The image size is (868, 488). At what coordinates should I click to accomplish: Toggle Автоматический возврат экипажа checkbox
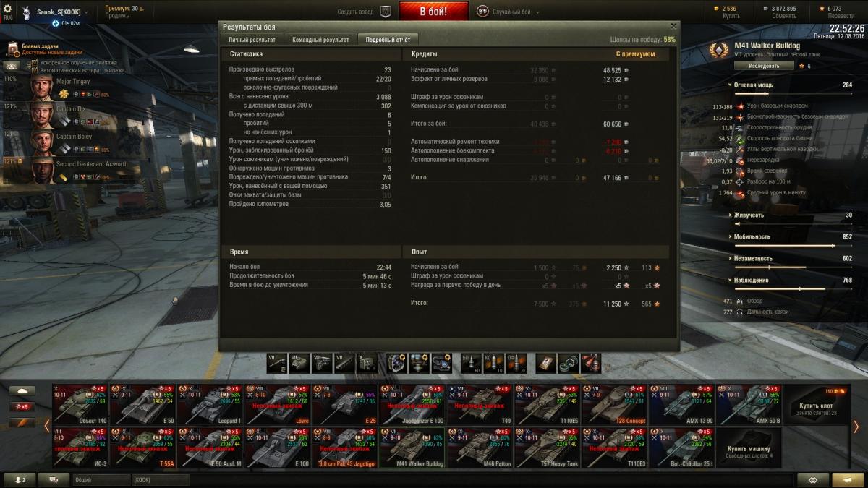click(35, 70)
